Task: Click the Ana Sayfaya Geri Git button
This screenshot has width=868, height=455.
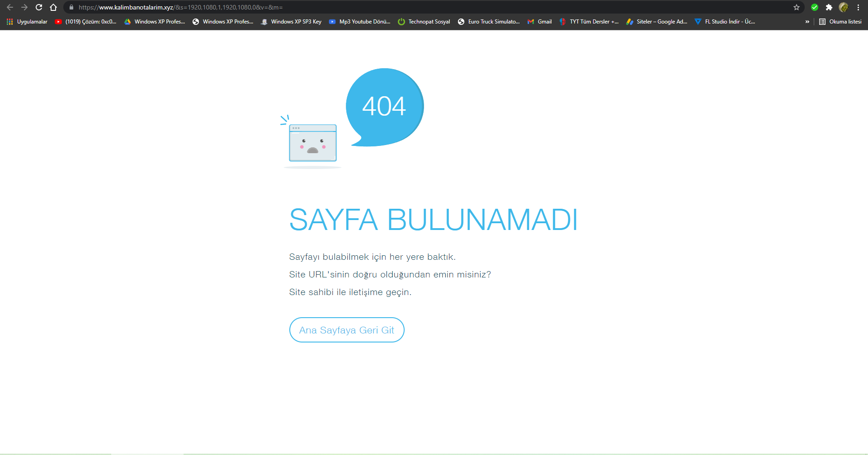Action: [x=347, y=330]
